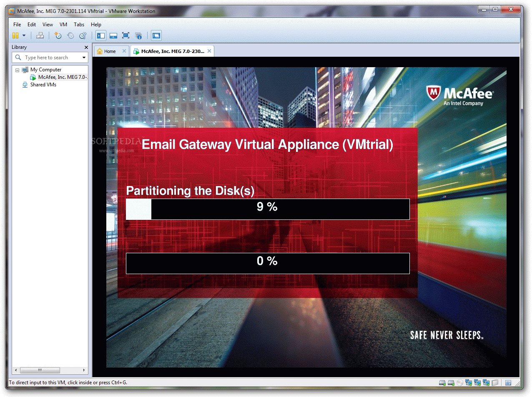Open the VM menu

[x=63, y=25]
